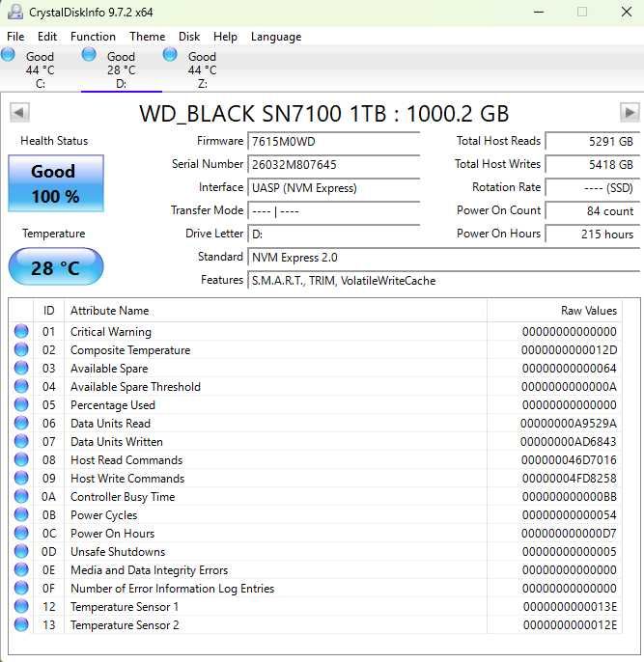Click status orb for Temperature Sensor 2 row

point(21,625)
